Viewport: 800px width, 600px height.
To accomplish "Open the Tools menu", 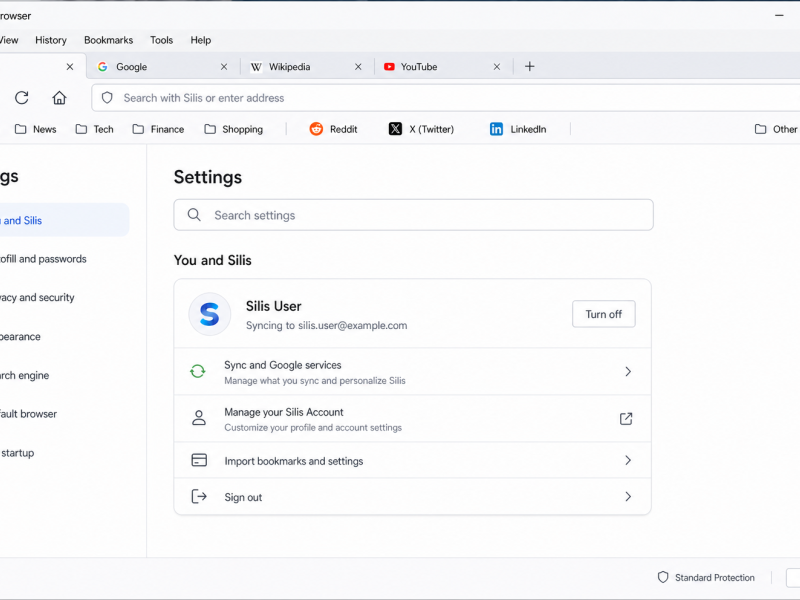I will pyautogui.click(x=161, y=40).
